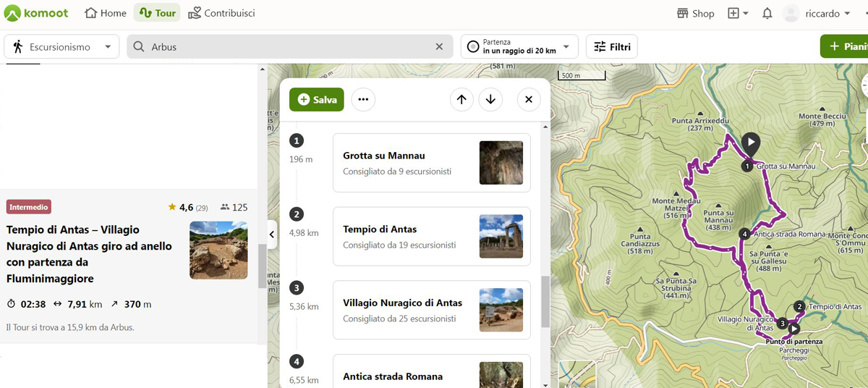The height and width of the screenshot is (388, 868).
Task: Open the Tour tab
Action: pyautogui.click(x=157, y=13)
